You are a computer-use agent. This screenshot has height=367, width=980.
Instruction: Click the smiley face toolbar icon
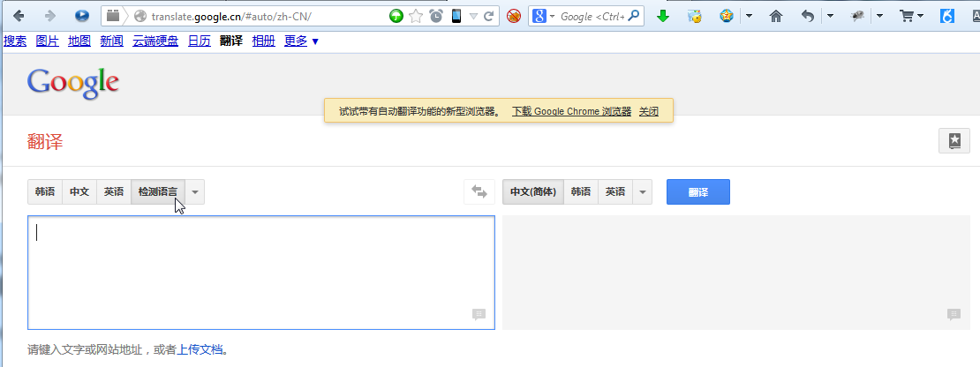click(x=727, y=16)
